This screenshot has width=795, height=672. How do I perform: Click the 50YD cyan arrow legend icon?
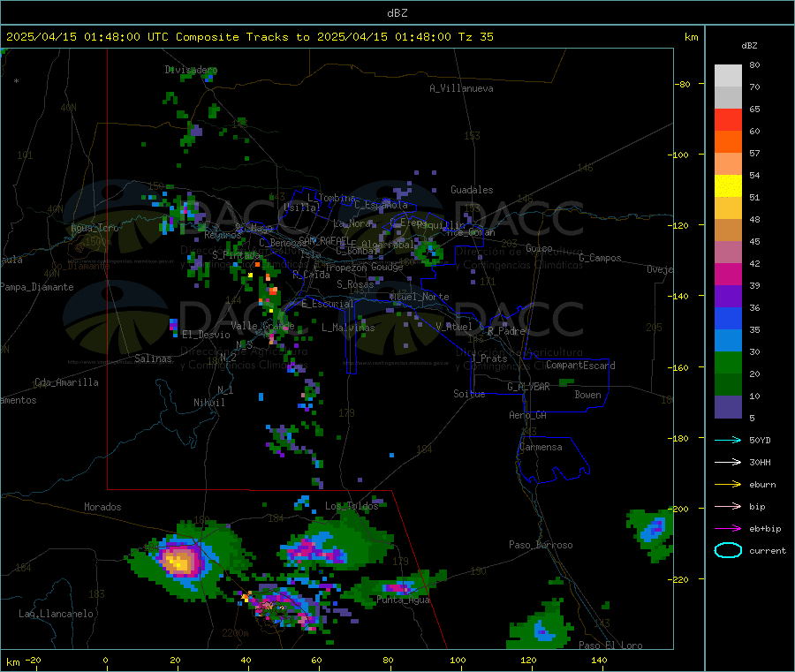pos(728,440)
